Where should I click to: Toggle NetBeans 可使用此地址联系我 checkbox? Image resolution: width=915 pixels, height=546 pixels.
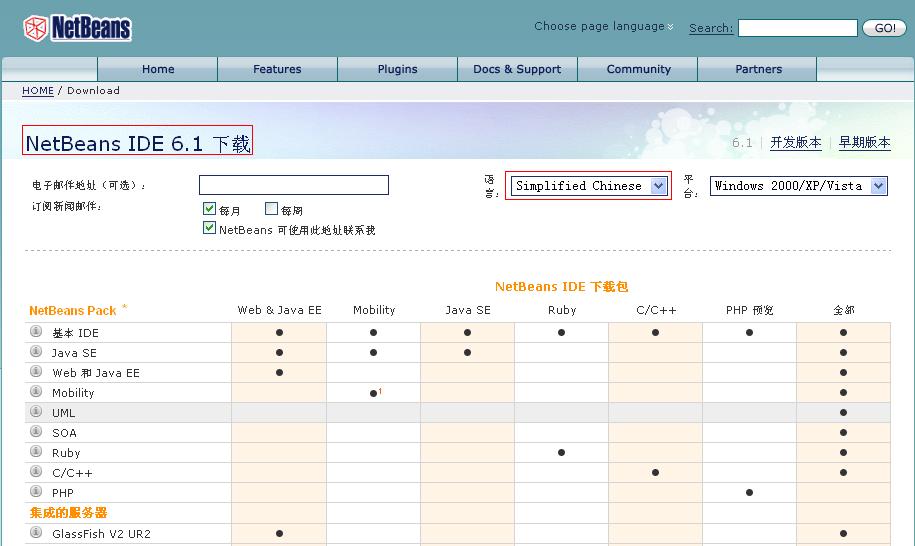[x=209, y=228]
